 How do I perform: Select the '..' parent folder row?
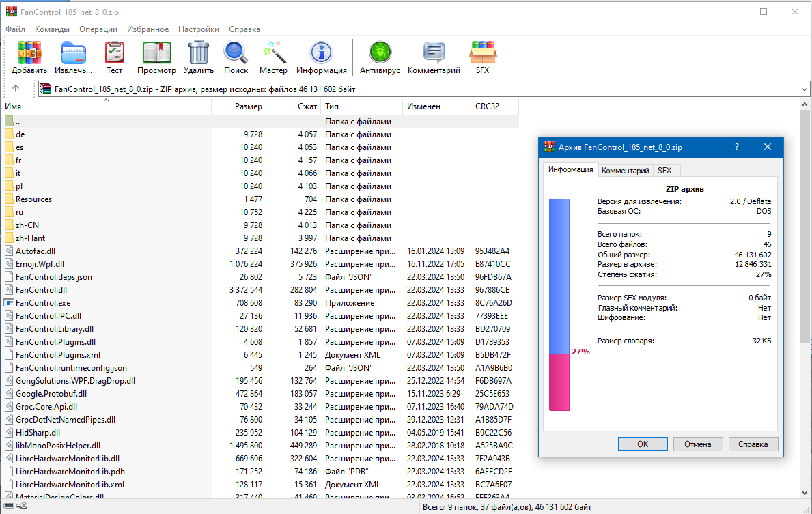[x=260, y=122]
